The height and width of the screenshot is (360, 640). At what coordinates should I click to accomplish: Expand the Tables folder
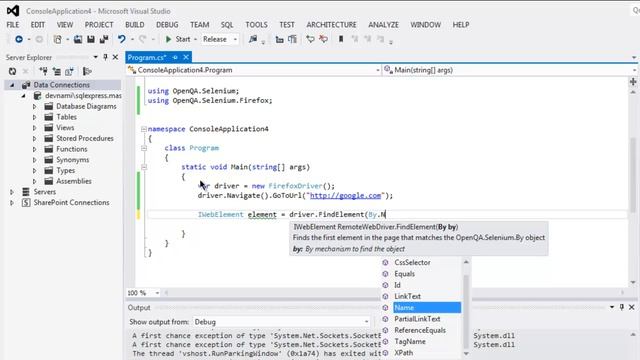[x=35, y=117]
